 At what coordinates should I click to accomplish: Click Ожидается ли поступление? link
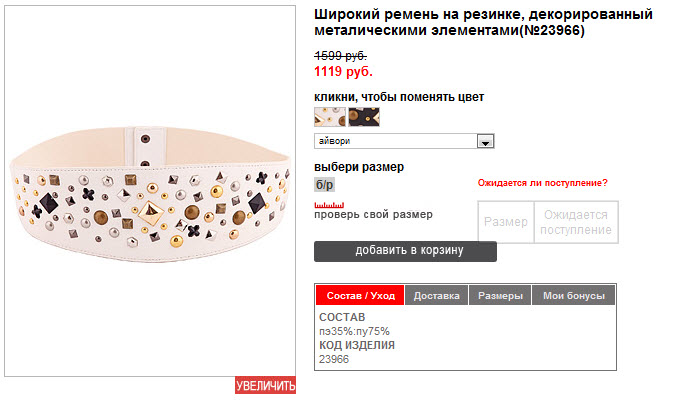(542, 183)
